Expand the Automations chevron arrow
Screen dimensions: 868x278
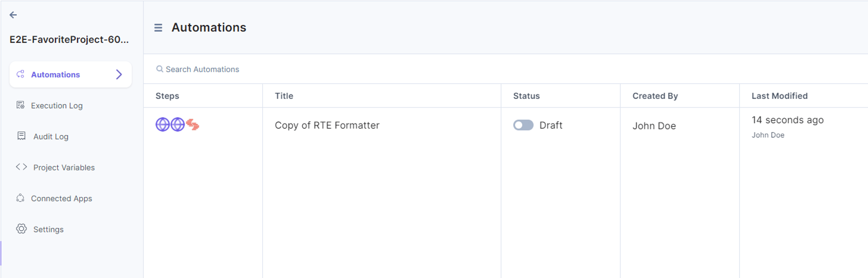point(119,74)
